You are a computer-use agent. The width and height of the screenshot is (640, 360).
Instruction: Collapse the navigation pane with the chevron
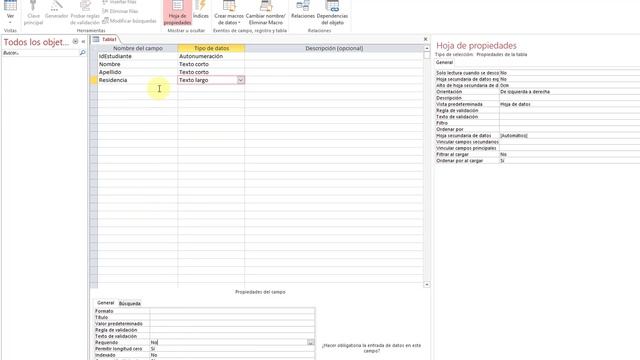click(x=83, y=42)
